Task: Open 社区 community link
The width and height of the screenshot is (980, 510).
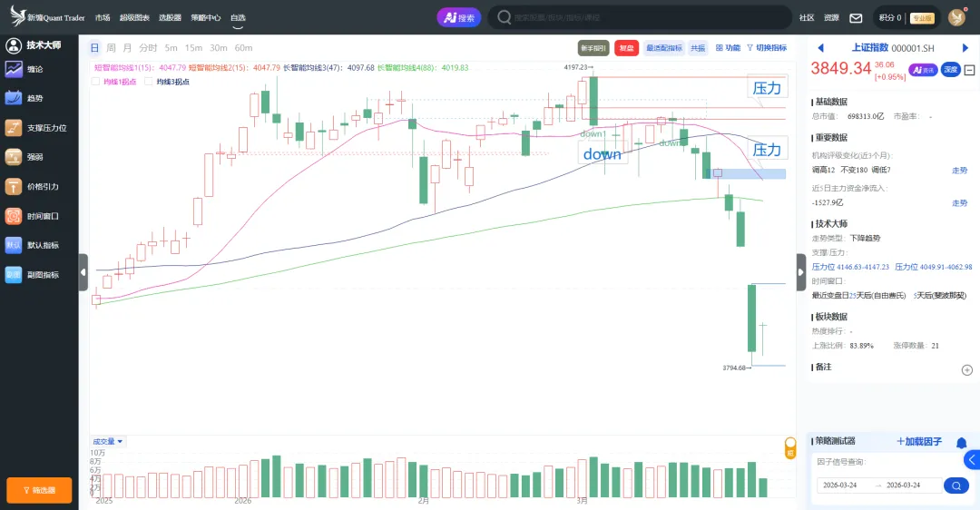Action: 807,17
